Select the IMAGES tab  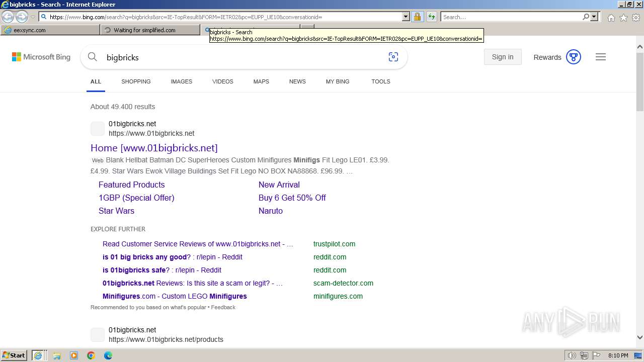(x=181, y=81)
